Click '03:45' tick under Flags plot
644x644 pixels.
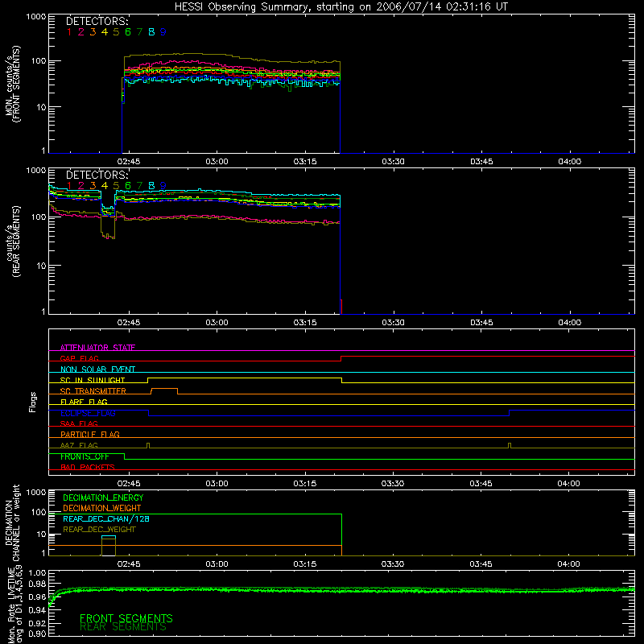481,484
